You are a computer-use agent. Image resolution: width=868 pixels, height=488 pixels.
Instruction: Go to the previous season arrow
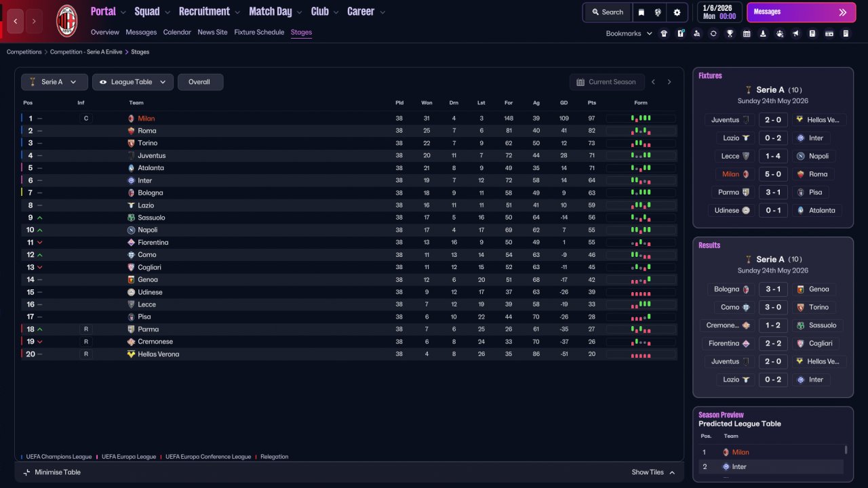[653, 82]
